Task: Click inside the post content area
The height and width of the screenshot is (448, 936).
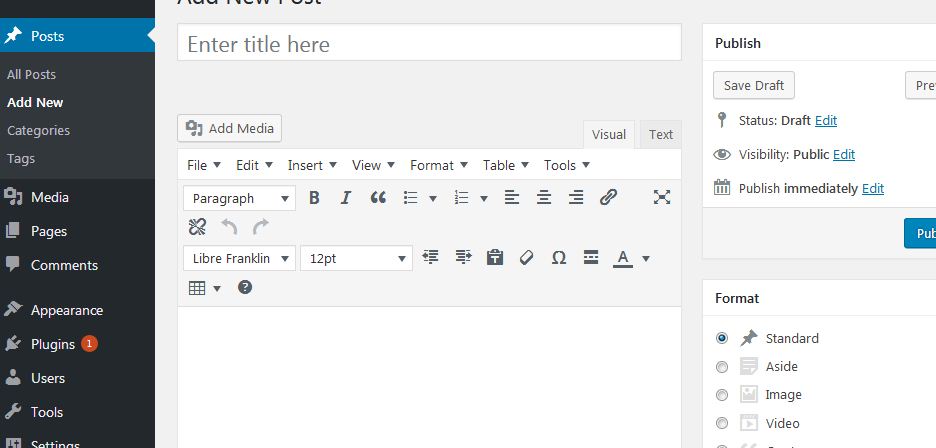Action: click(x=429, y=378)
